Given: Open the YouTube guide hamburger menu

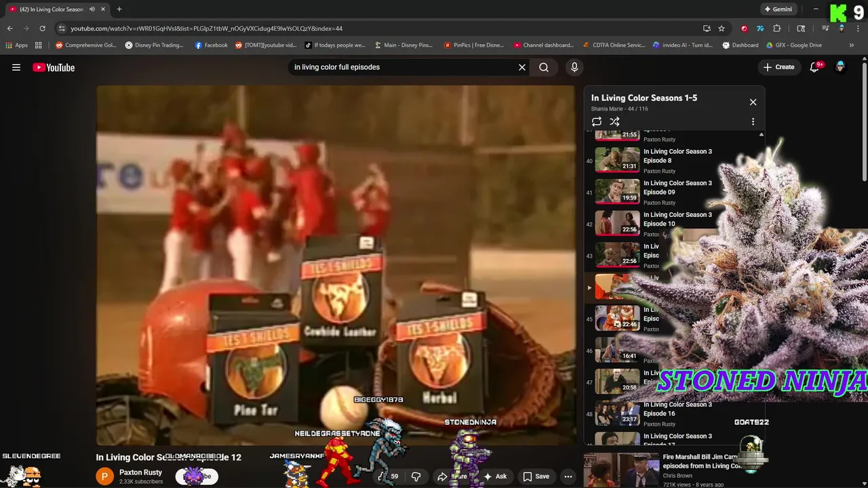Looking at the screenshot, I should click(x=16, y=67).
